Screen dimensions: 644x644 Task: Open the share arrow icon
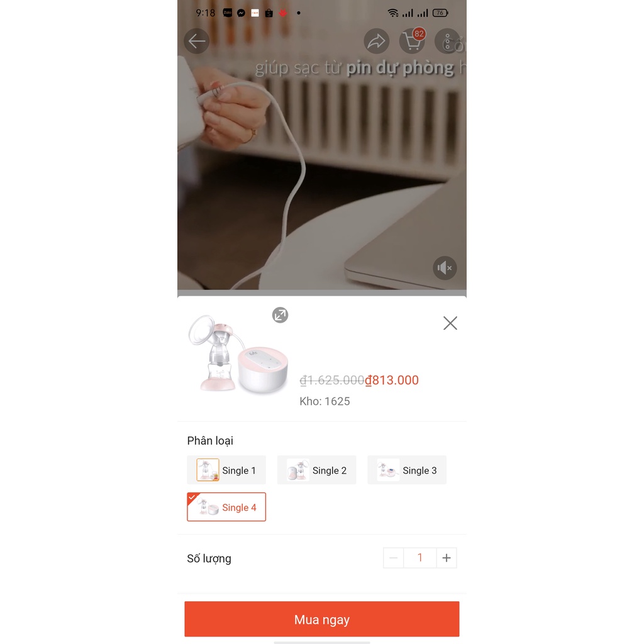376,41
